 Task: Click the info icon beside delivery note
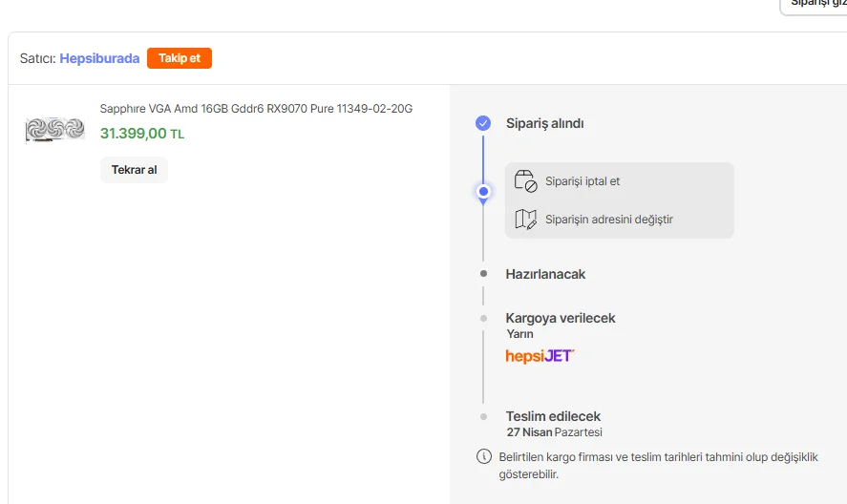tap(484, 456)
